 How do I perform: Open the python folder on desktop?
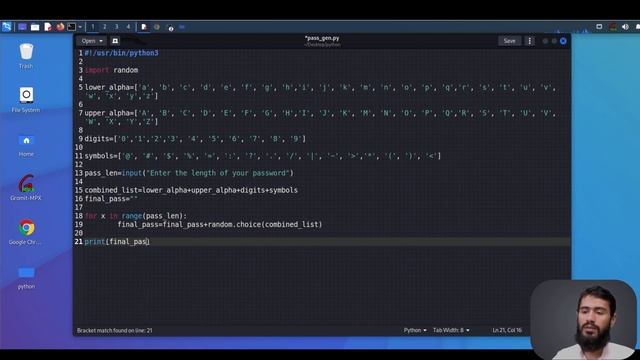pyautogui.click(x=26, y=278)
